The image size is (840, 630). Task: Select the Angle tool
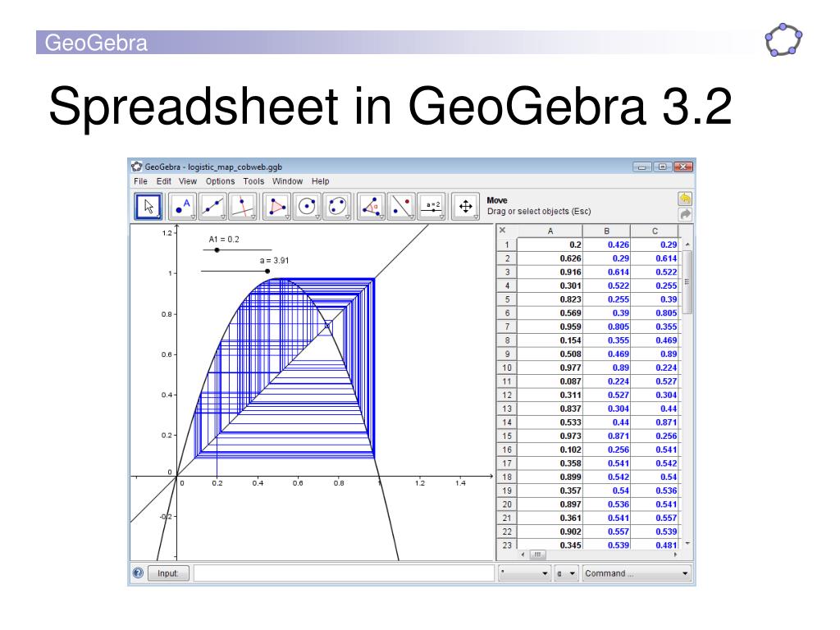[x=371, y=206]
